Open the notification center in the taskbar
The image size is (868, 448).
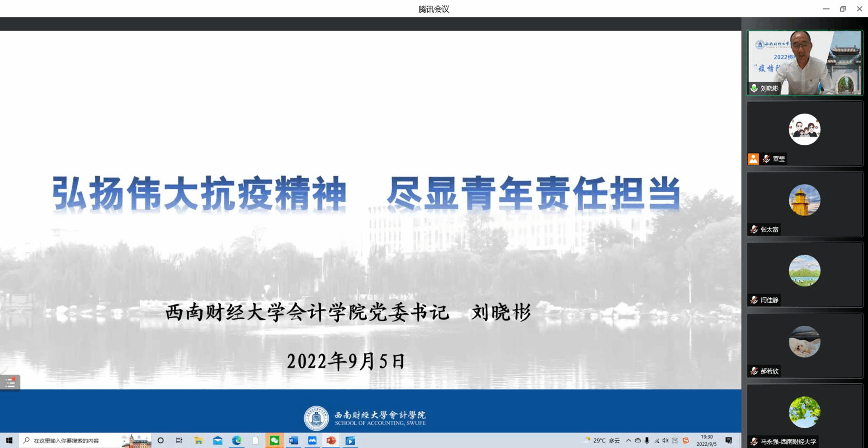pos(728,440)
